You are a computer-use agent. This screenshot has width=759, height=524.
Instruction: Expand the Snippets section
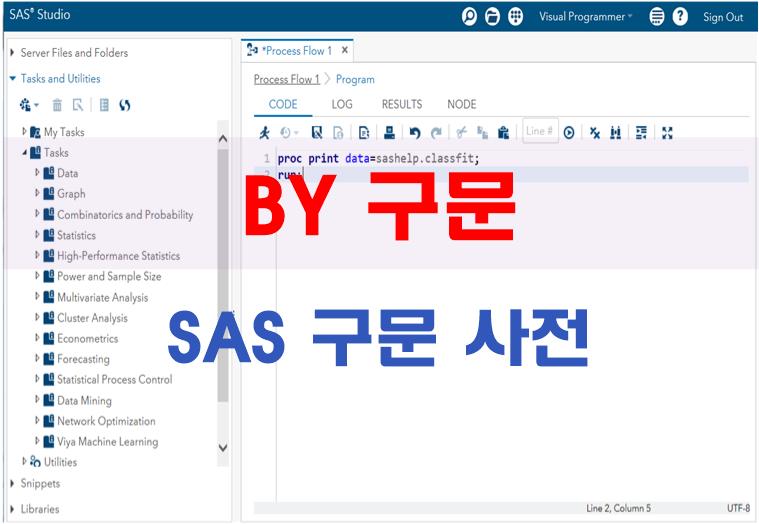(12, 483)
